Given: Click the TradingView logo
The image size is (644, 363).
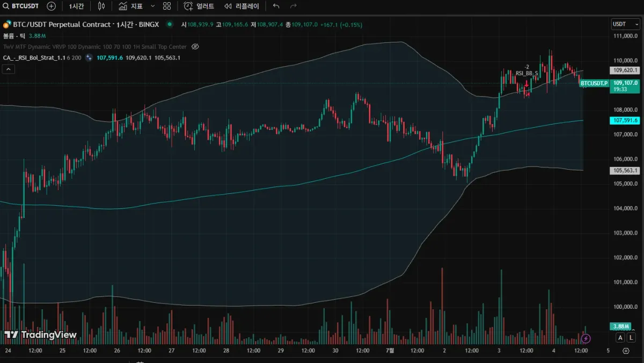Looking at the screenshot, I should point(40,335).
